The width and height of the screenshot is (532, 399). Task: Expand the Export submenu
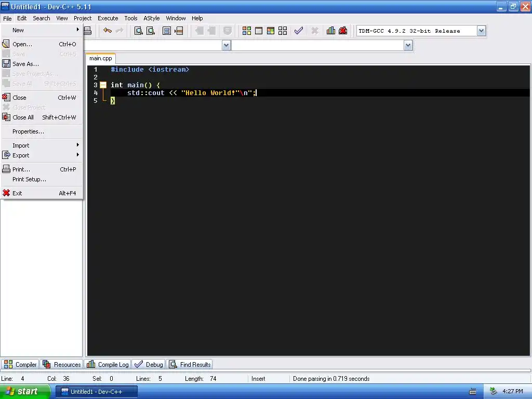tap(42, 155)
